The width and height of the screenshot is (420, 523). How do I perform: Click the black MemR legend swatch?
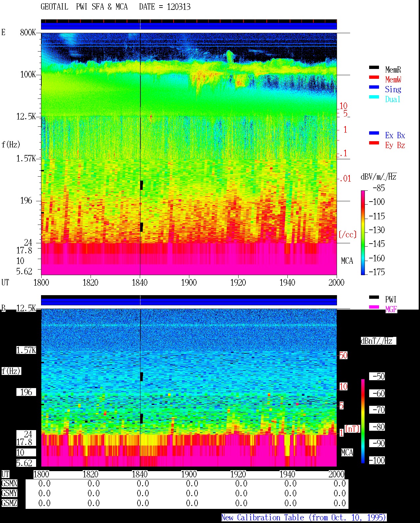[374, 68]
